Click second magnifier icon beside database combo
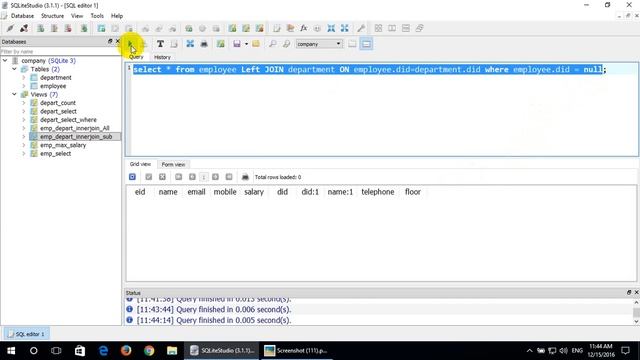Screen dimensions: 640x360 pyautogui.click(x=287, y=44)
